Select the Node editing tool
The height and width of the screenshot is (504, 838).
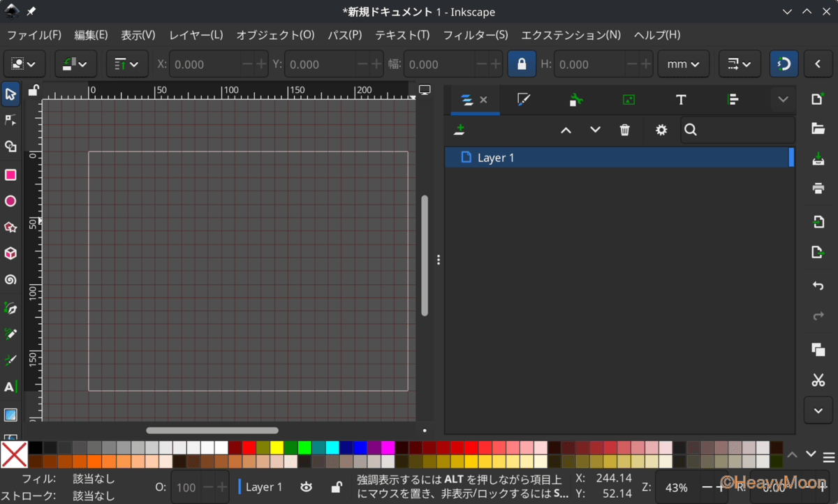tap(10, 120)
